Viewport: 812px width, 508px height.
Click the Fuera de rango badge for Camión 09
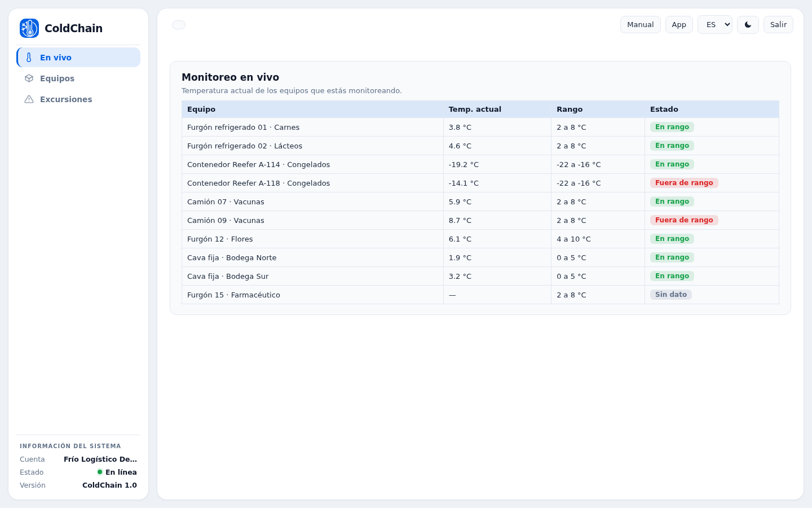684,220
